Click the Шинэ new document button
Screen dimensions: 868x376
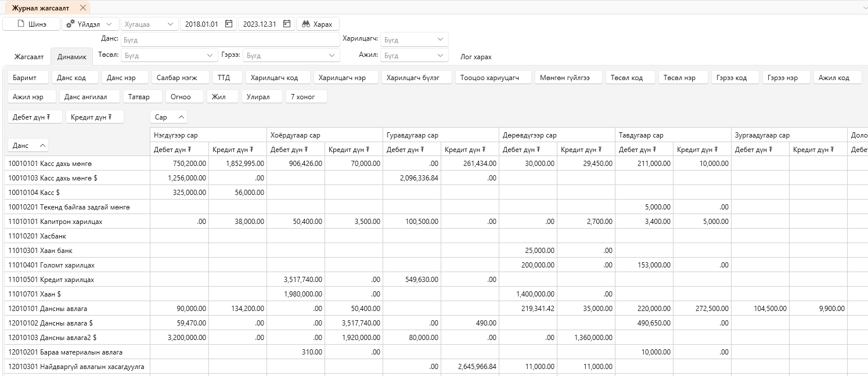coord(32,24)
